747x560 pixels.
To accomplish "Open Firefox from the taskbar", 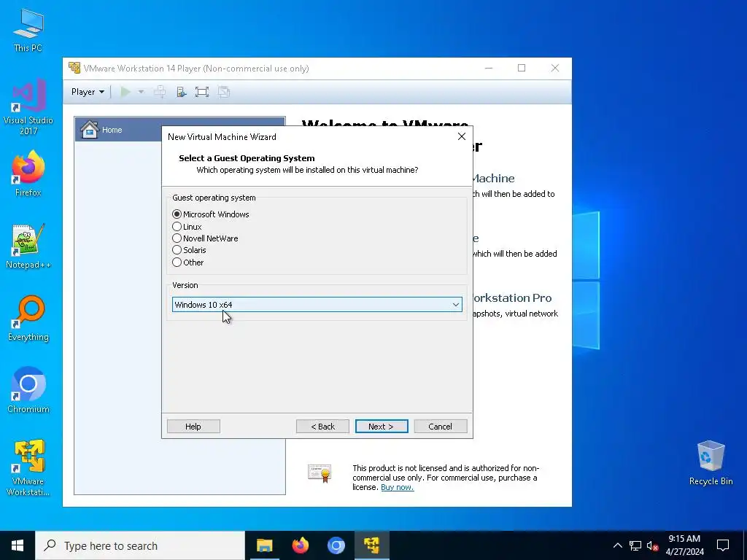I will click(x=300, y=545).
